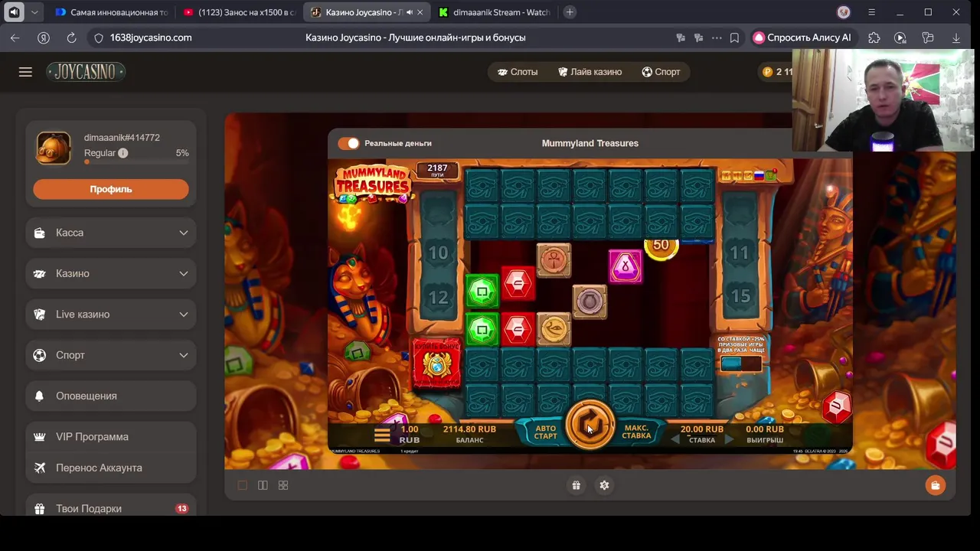Click the Russian flag language icon

[x=759, y=176]
